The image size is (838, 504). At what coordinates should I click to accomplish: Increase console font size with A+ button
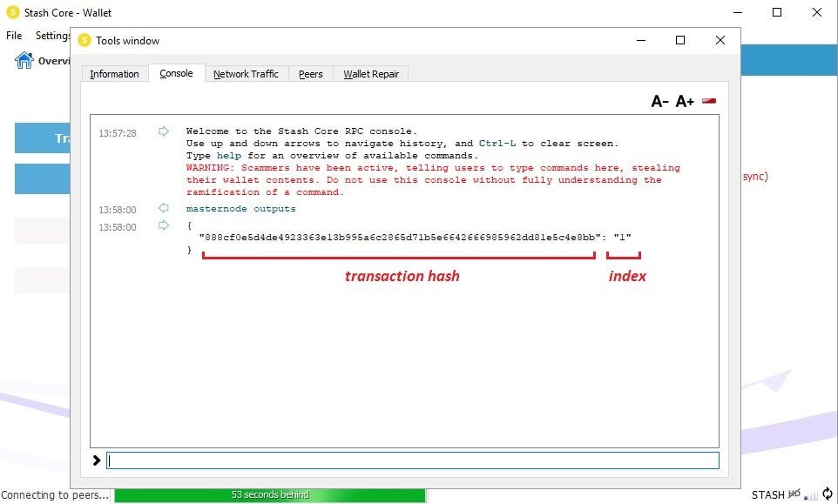(685, 101)
